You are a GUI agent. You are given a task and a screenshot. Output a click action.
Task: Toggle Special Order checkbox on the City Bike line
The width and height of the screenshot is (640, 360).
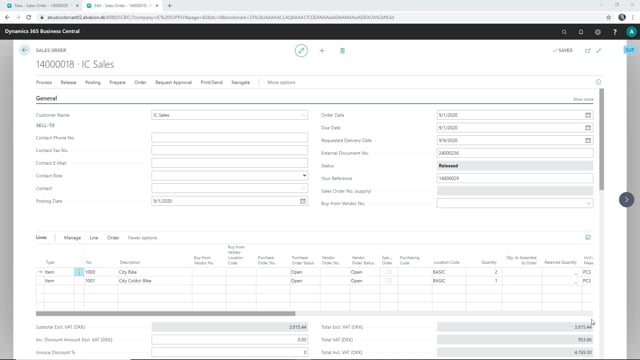pos(389,272)
